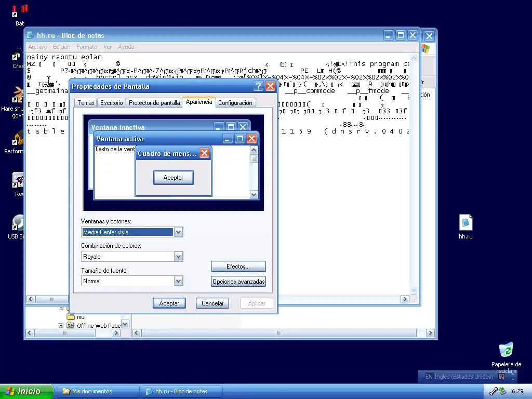
Task: Click the taskbar clock showing 6:29
Action: [517, 391]
